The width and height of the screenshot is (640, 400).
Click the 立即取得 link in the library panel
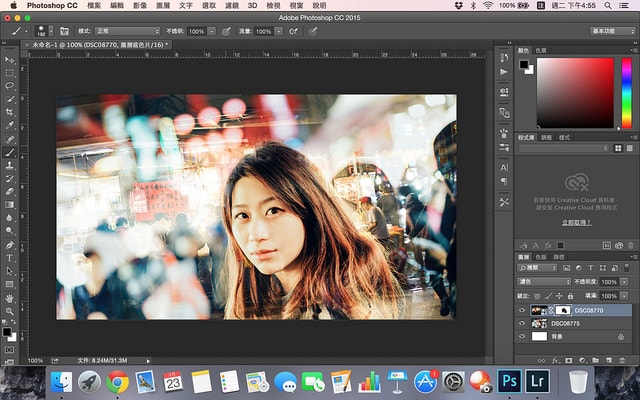pyautogui.click(x=574, y=222)
